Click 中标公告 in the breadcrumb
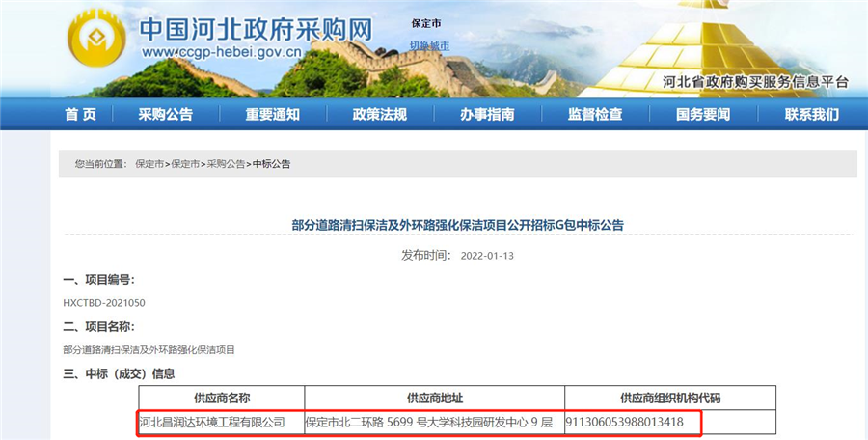 click(271, 163)
